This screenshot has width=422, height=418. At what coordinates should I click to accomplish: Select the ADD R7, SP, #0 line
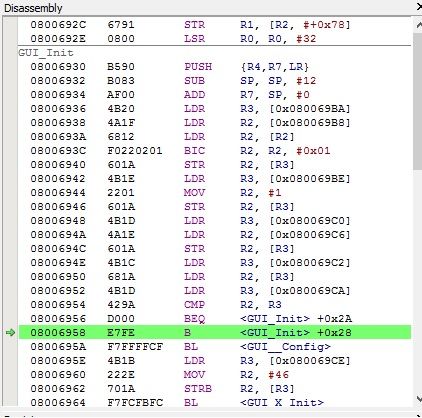pyautogui.click(x=214, y=95)
